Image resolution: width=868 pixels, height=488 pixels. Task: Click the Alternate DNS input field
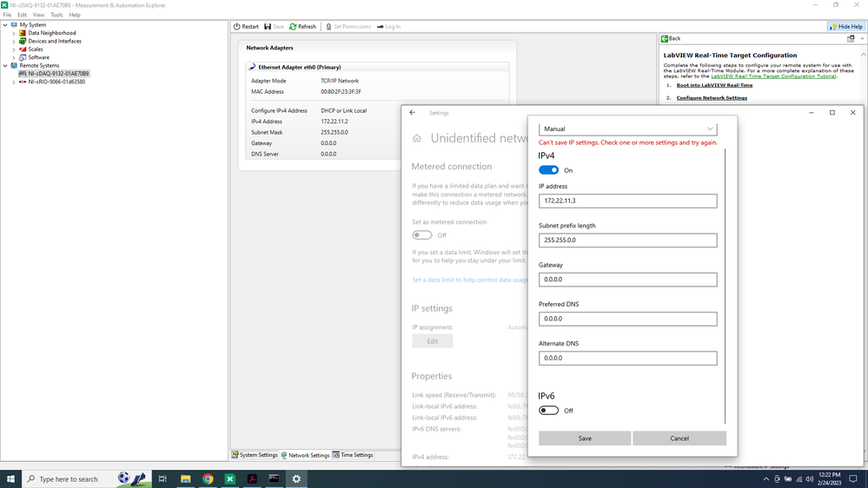tap(627, 358)
